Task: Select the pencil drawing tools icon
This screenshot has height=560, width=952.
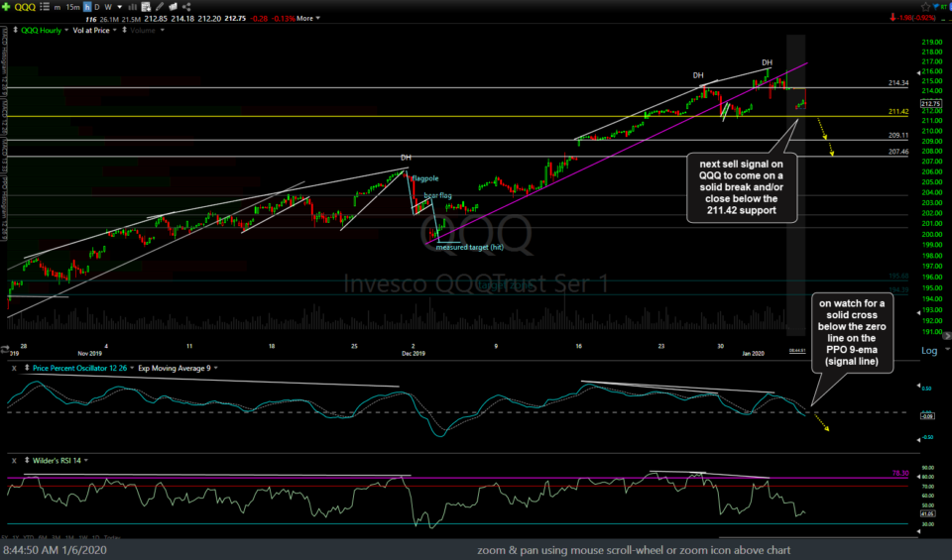Action: [159, 7]
